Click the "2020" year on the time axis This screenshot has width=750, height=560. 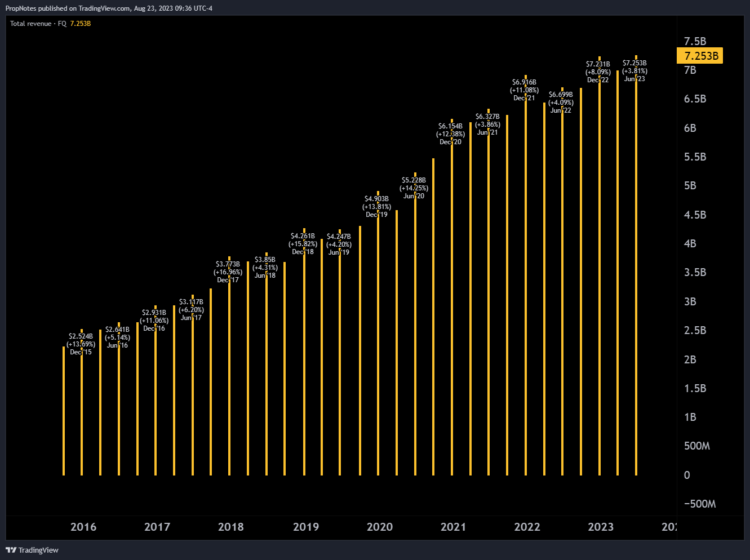(380, 527)
